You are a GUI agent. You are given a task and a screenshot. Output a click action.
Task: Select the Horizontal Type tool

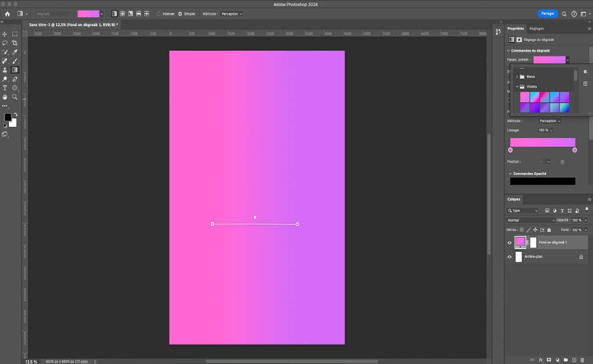pyautogui.click(x=5, y=88)
